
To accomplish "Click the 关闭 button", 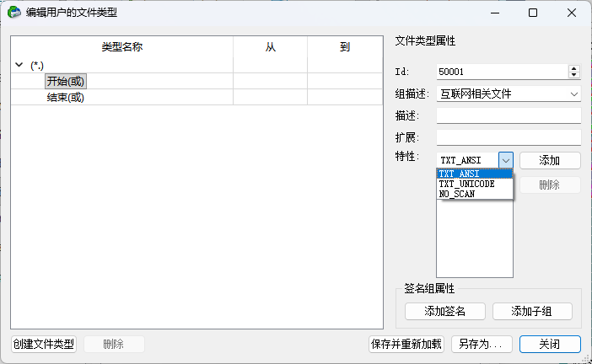I will [550, 344].
